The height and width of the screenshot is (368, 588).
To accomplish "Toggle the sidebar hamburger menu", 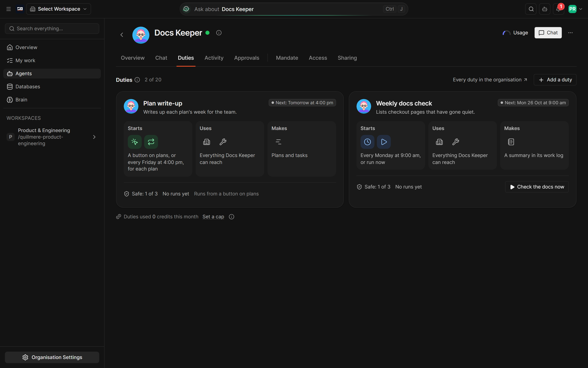I will (x=9, y=9).
